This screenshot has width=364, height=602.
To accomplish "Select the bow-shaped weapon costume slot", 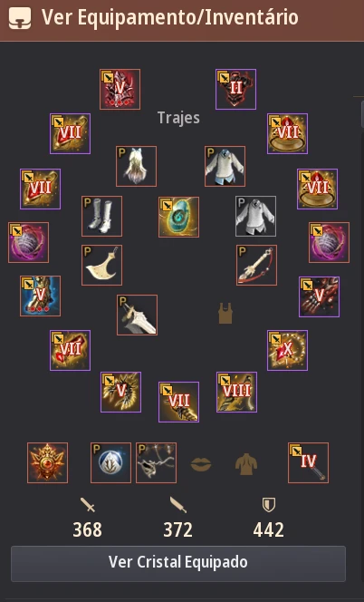I will (256, 266).
